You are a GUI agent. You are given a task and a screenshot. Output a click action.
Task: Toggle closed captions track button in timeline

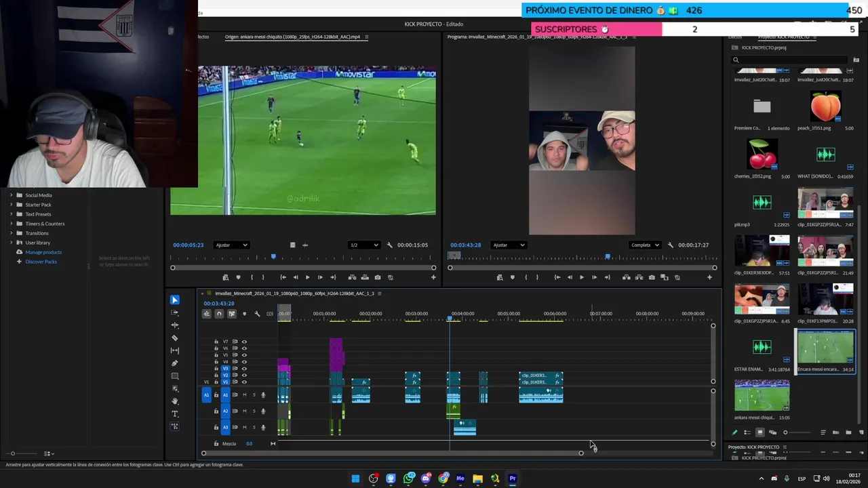point(270,314)
